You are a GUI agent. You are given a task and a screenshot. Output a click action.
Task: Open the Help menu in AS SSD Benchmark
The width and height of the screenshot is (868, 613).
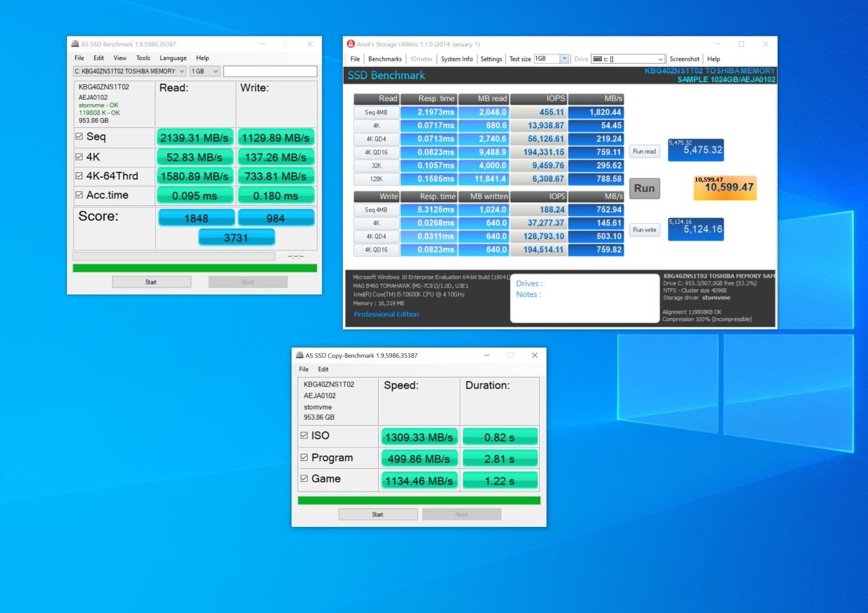(203, 58)
